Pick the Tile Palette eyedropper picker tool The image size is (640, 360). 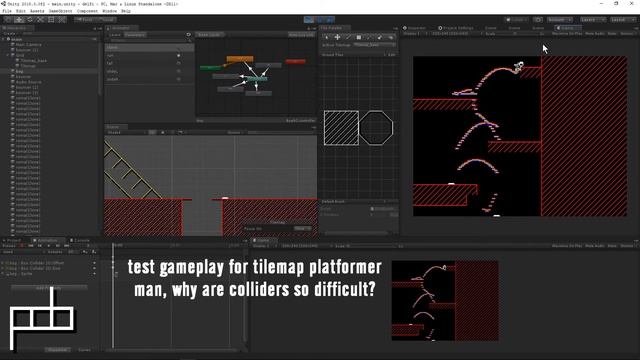click(x=369, y=37)
